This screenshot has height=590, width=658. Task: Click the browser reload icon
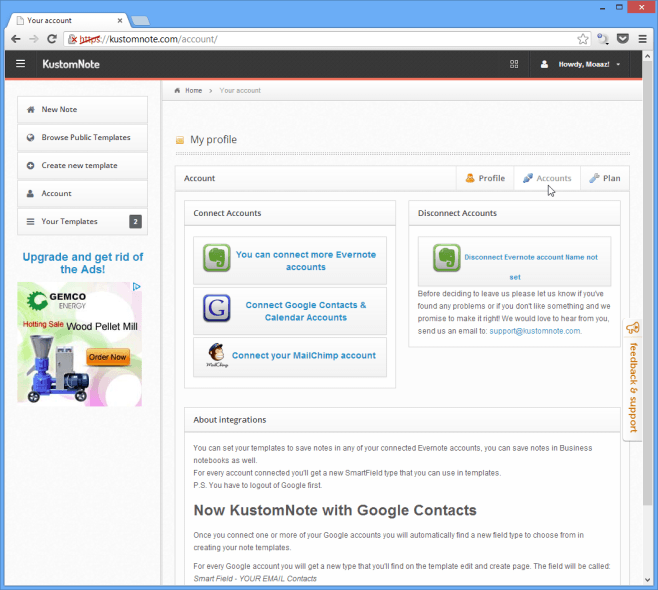point(53,39)
